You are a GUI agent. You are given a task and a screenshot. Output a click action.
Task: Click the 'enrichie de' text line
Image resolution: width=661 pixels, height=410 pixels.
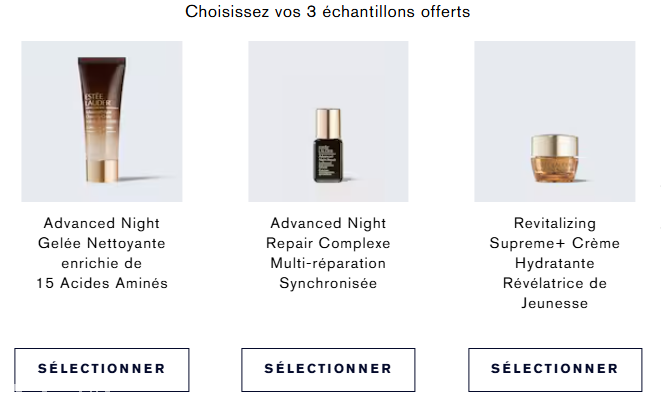point(101,263)
